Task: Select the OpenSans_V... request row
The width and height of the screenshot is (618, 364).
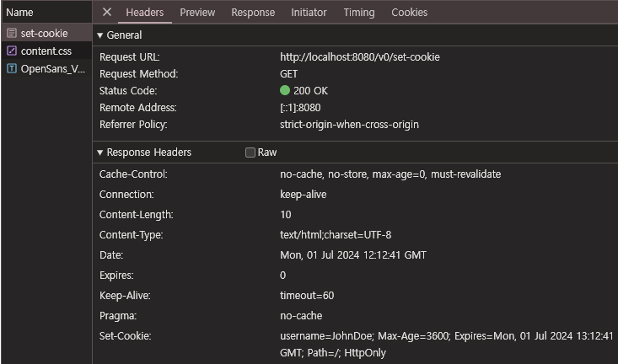Action: 46,68
